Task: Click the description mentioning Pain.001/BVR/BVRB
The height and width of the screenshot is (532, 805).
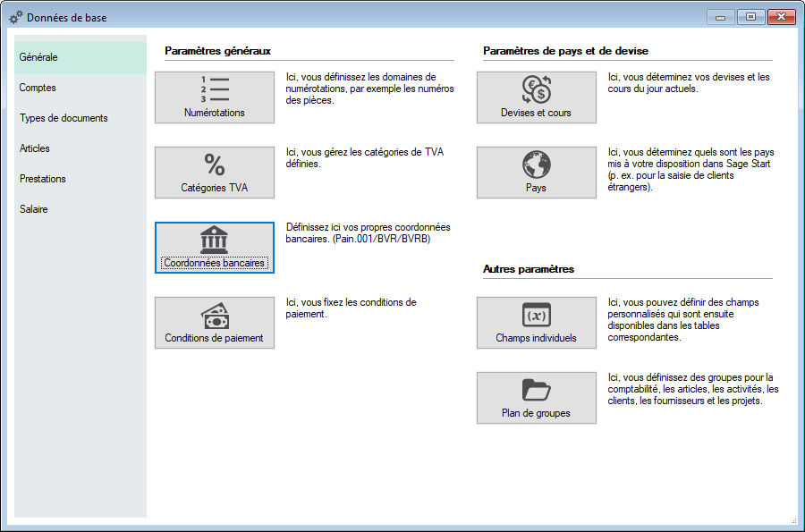Action: click(x=369, y=232)
